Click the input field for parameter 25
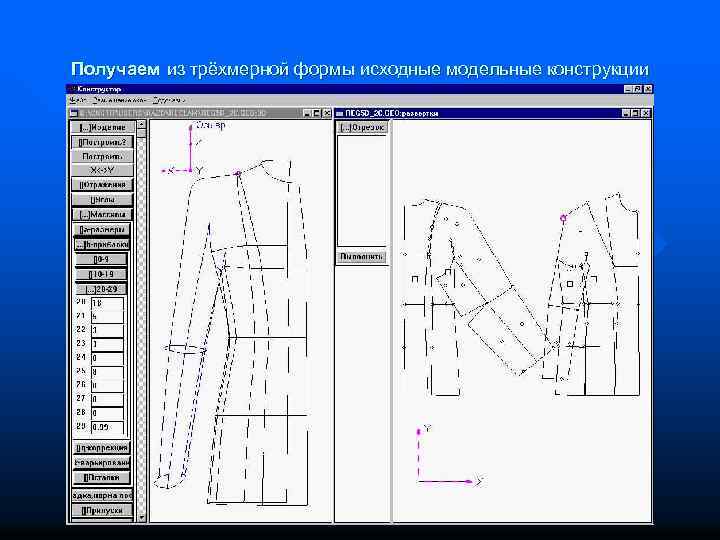 (107, 372)
